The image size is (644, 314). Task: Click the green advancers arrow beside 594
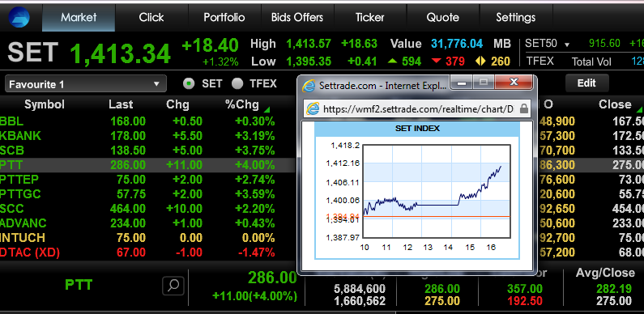coord(393,62)
